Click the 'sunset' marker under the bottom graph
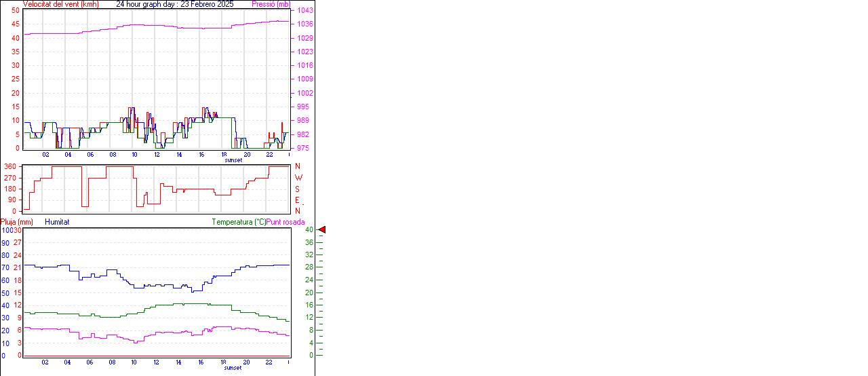Screen dimensions: 868x376 click(233, 368)
